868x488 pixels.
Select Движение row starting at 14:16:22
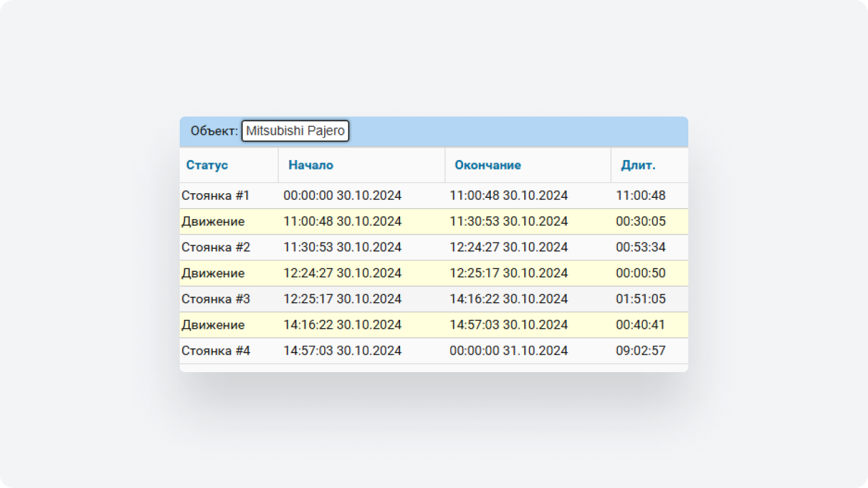213,325
